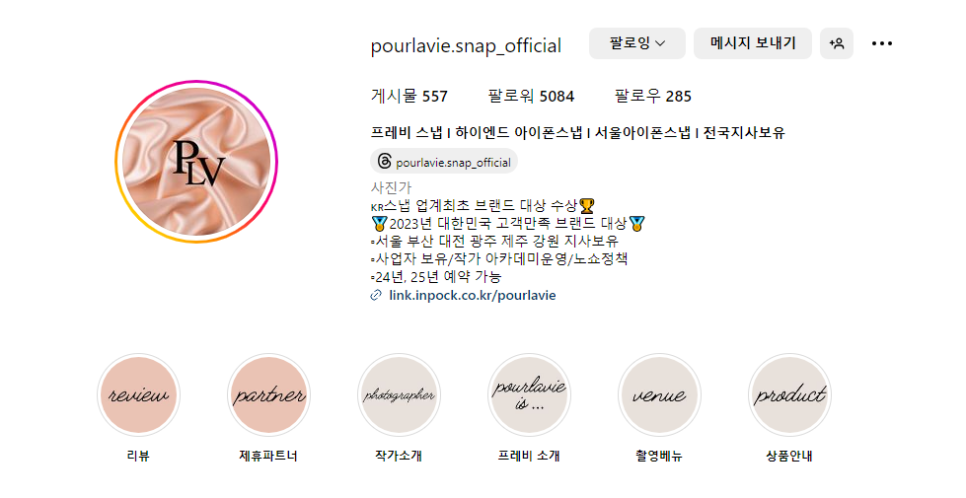Click the pourlavie.snap_official username heading
Image resolution: width=966 pixels, height=498 pixels.
(466, 46)
